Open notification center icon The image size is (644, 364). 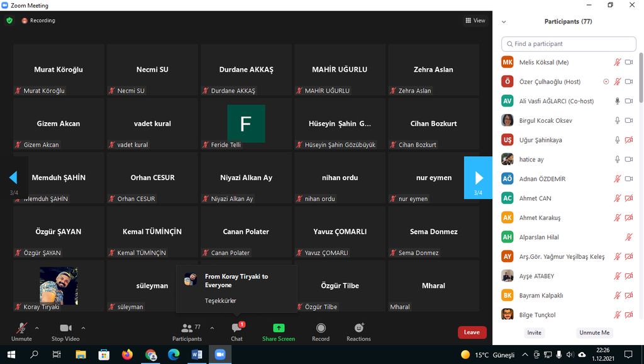point(628,355)
